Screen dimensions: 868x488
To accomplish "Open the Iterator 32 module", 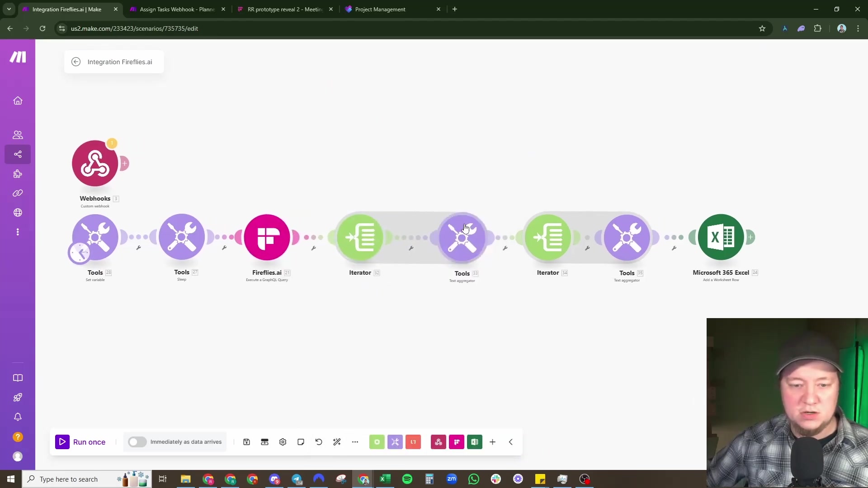I will pyautogui.click(x=360, y=237).
